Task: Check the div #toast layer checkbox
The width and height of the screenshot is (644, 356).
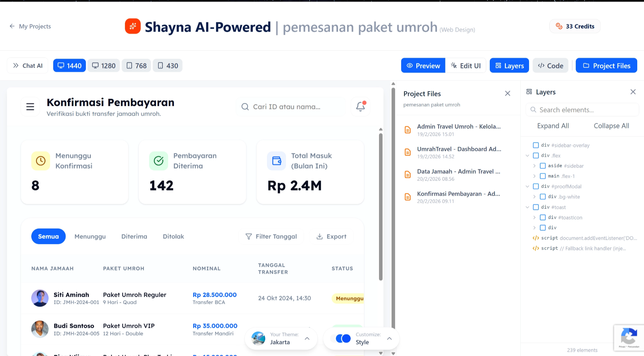Action: 536,207
